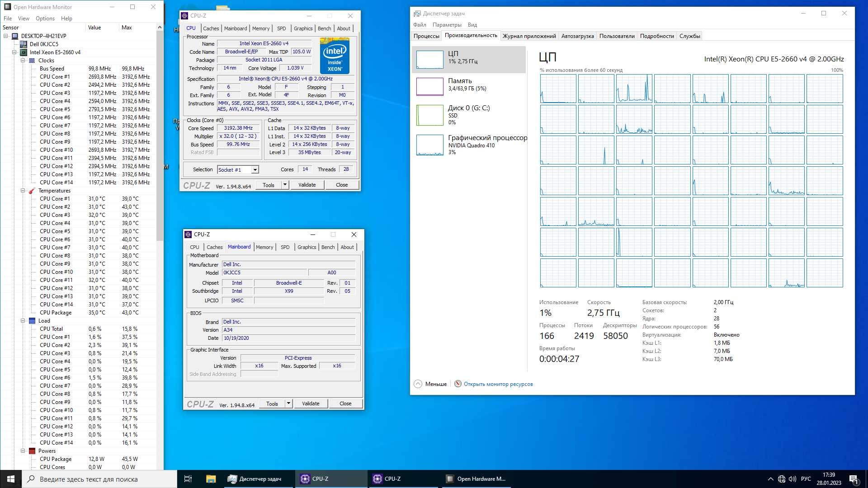This screenshot has width=868, height=488.
Task: Click the Диспетчер задач taskbar button
Action: coord(258,479)
